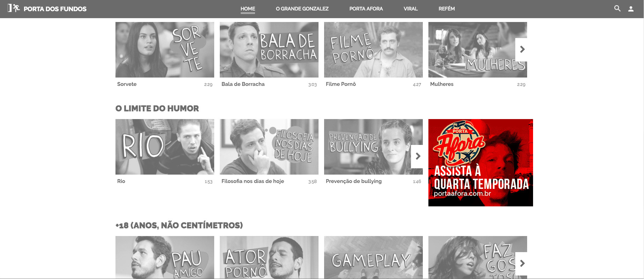The image size is (644, 279).
Task: Click Porta dos Fundos site title text
Action: click(55, 9)
